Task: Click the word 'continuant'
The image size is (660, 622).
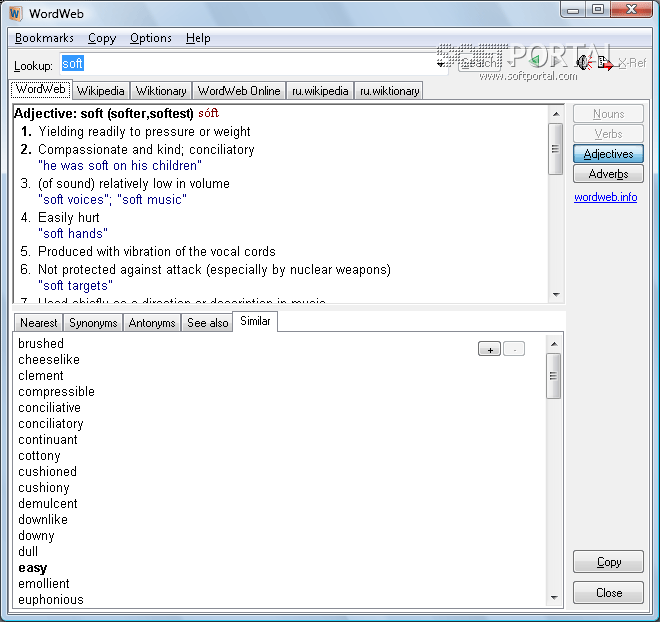Action: (x=48, y=439)
